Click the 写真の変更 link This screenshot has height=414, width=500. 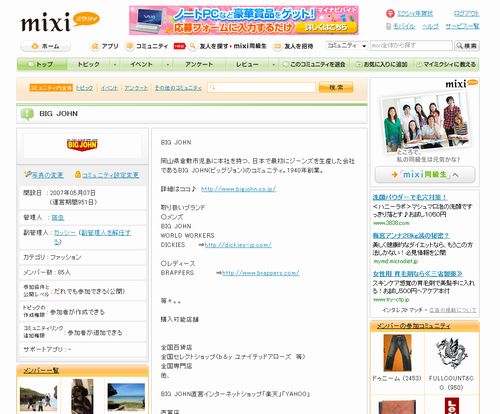[47, 175]
